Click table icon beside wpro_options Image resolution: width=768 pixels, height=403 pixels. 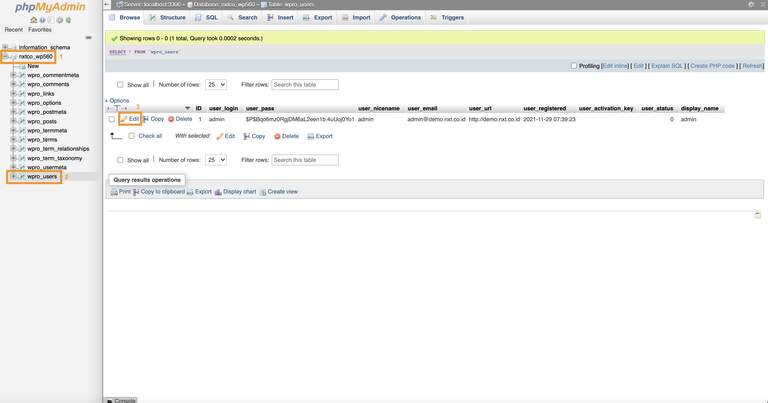pos(22,103)
